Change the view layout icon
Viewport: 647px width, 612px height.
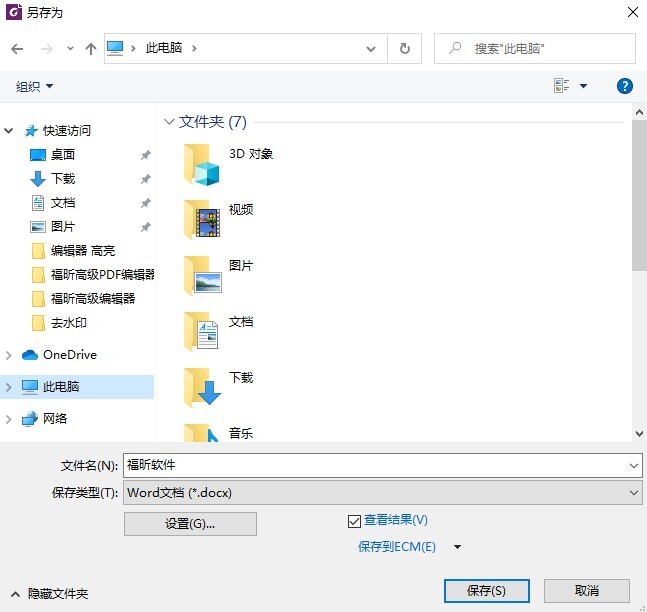pyautogui.click(x=561, y=86)
